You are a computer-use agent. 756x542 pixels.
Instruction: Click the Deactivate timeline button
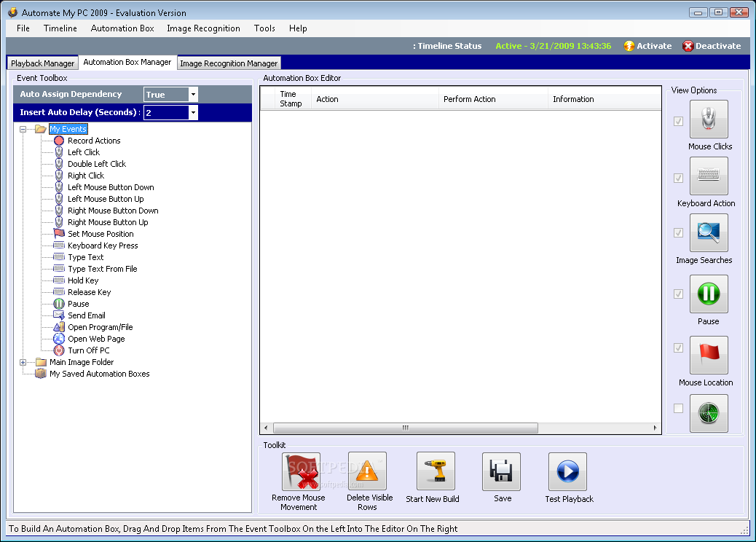pos(712,46)
